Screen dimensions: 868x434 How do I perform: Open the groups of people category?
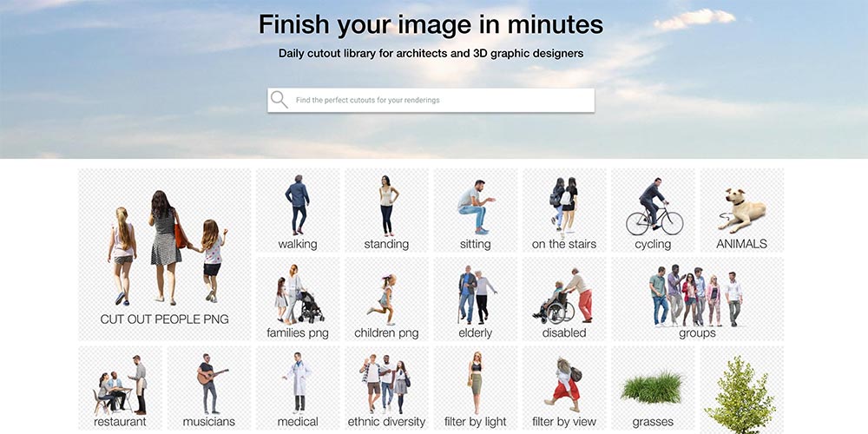tap(698, 299)
